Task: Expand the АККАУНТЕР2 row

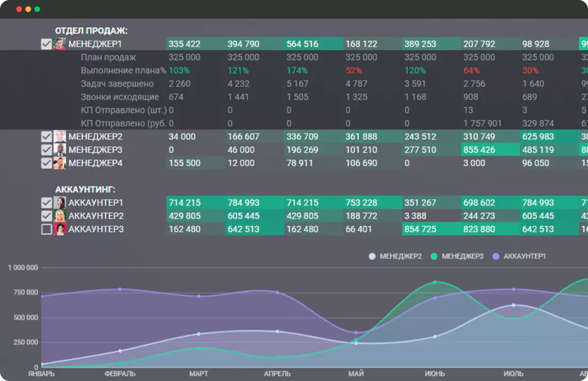Action: coord(96,216)
